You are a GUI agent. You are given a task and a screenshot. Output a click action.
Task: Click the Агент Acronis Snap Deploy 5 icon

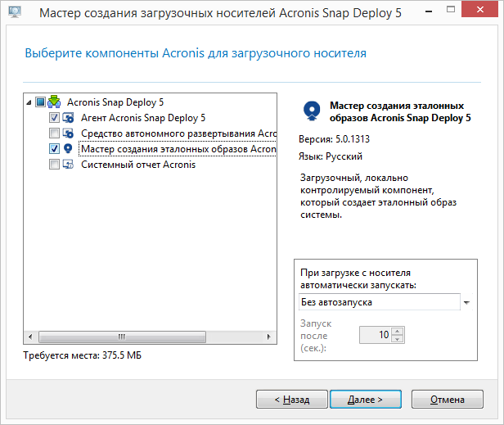(x=68, y=118)
